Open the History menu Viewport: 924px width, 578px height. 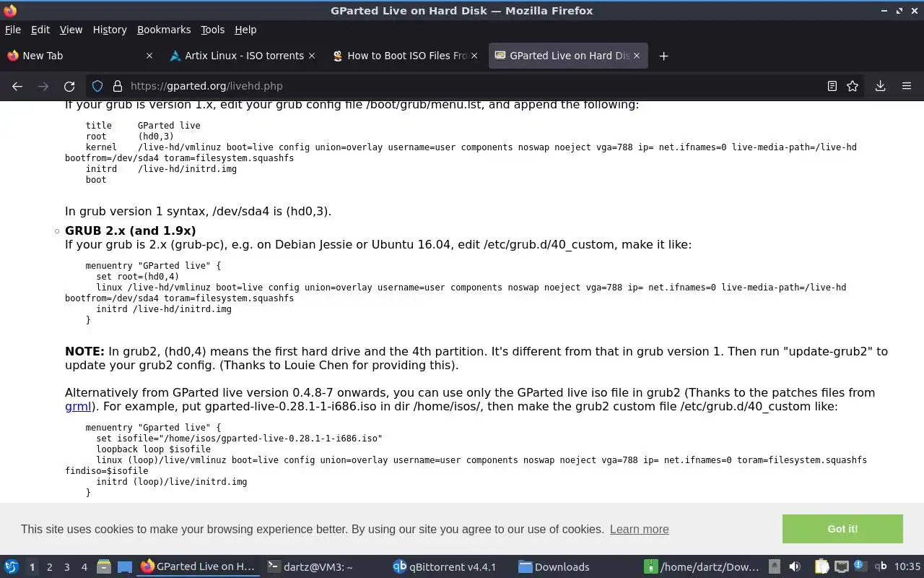click(110, 30)
